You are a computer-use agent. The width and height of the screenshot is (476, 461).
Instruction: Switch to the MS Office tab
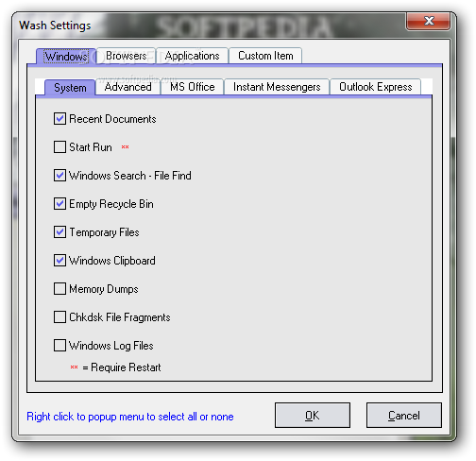tap(193, 87)
